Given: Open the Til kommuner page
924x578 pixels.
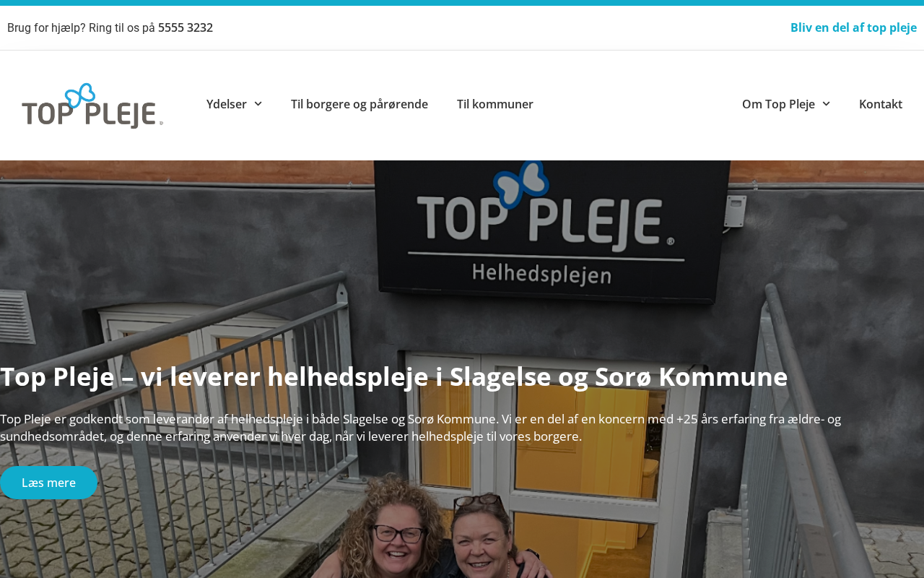Looking at the screenshot, I should pos(495,104).
